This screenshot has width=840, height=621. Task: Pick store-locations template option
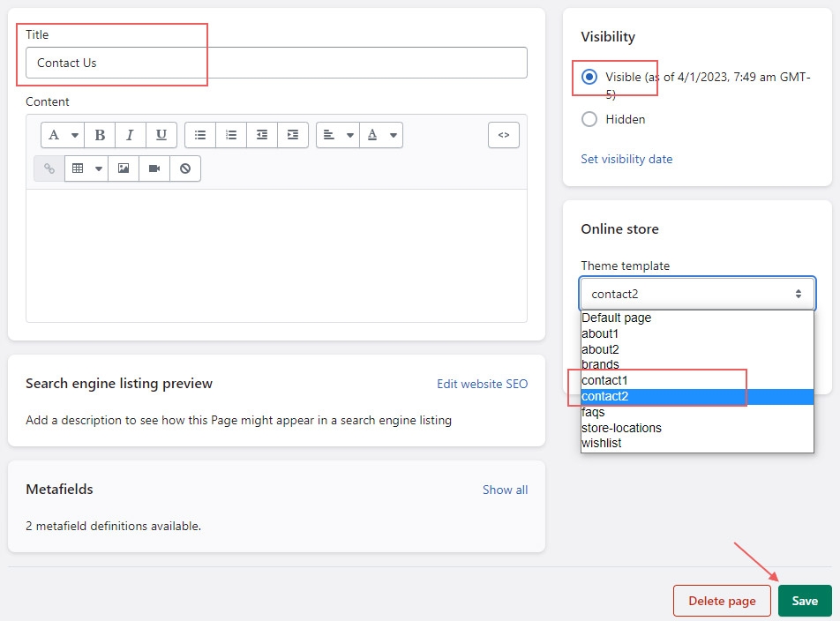(621, 428)
